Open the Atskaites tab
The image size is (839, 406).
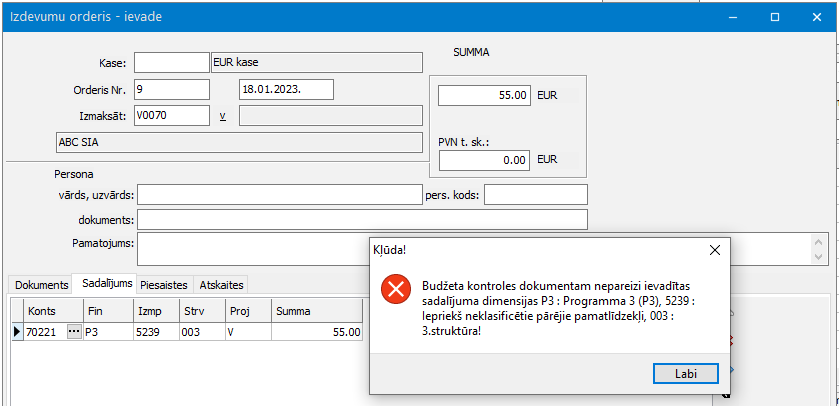[x=221, y=285]
